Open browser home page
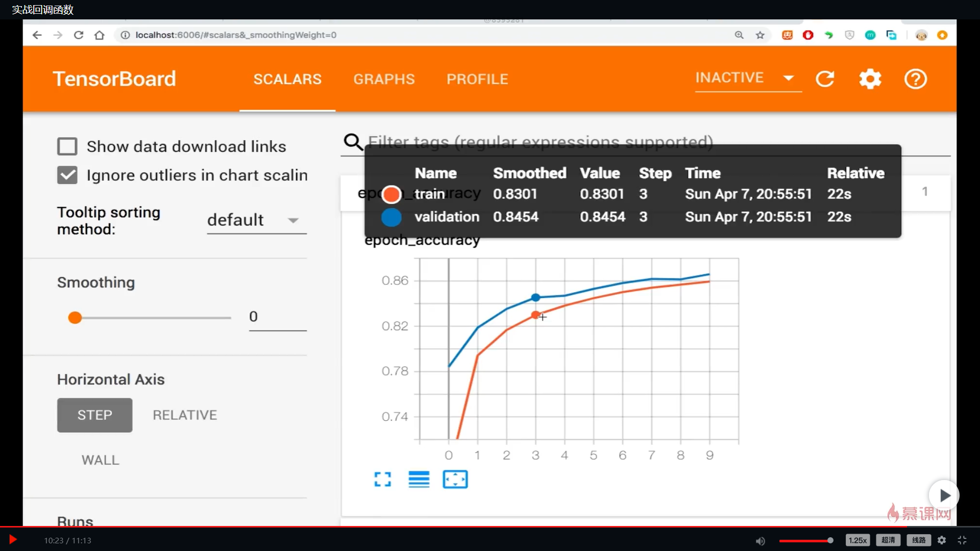Screen dimensions: 980x551 [100, 35]
